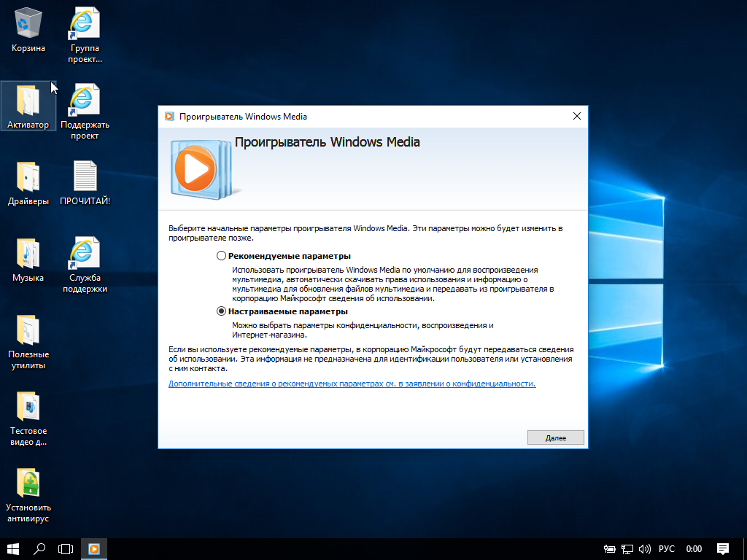747x560 pixels.
Task: Select the Активатор folder
Action: click(x=28, y=106)
